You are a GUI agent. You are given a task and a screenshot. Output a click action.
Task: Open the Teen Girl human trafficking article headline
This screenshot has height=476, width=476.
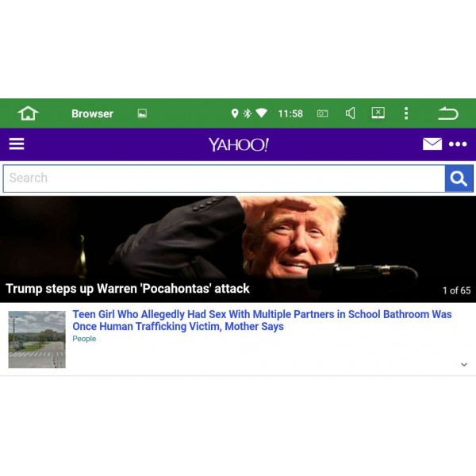point(262,321)
